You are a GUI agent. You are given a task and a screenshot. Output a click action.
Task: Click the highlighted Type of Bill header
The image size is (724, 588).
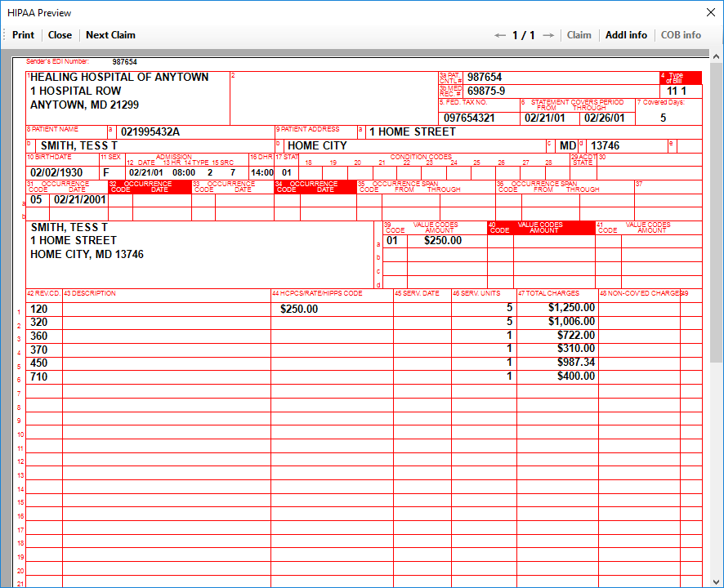[x=681, y=78]
